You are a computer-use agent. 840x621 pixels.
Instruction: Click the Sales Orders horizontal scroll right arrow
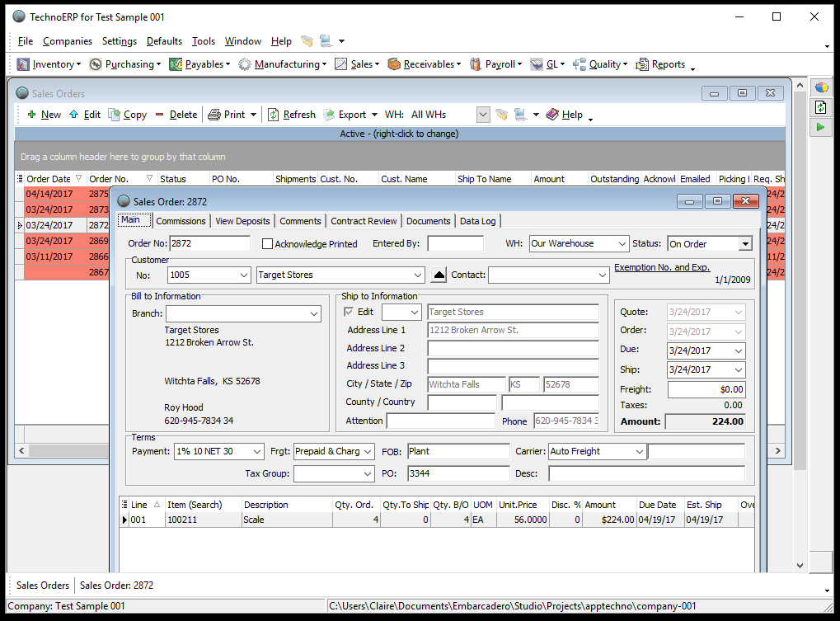(x=778, y=450)
